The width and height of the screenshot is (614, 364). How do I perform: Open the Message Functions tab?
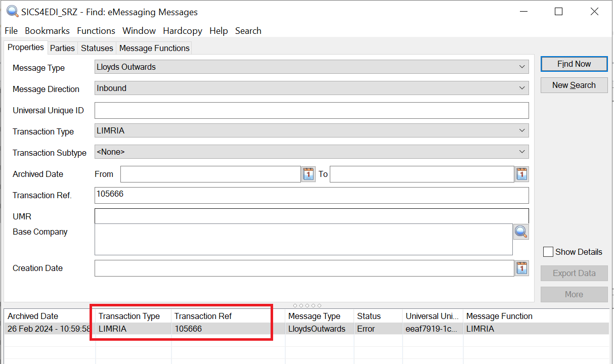point(154,48)
